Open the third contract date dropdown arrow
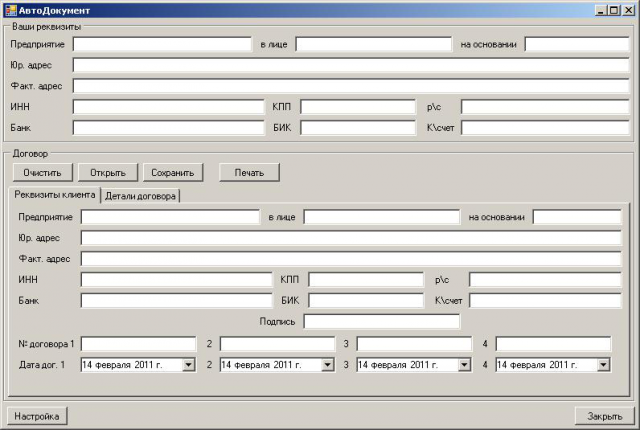 coord(464,365)
